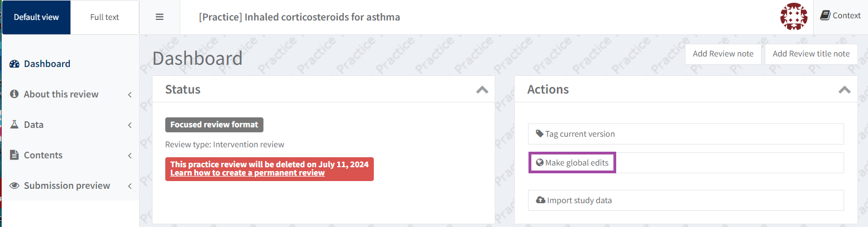Screen dimensions: 868x227
Task: Click the hamburger menu icon
Action: [x=160, y=17]
